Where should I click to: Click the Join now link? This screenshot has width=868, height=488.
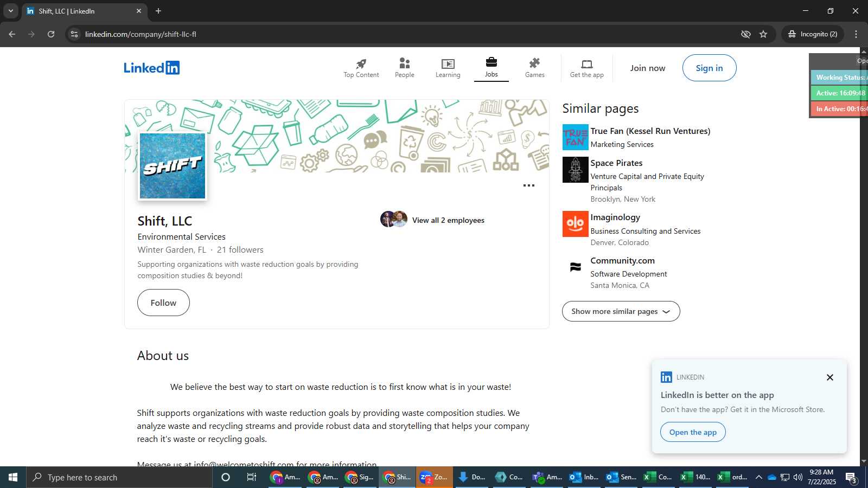tap(647, 68)
